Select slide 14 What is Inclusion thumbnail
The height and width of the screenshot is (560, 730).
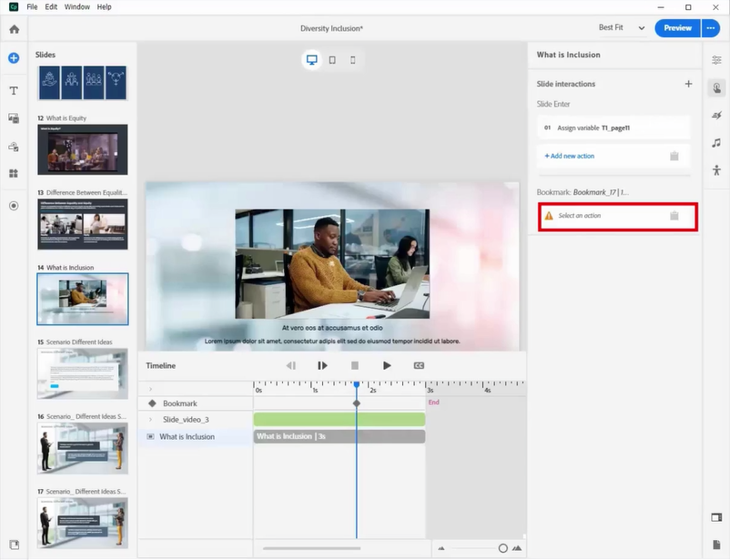point(83,299)
